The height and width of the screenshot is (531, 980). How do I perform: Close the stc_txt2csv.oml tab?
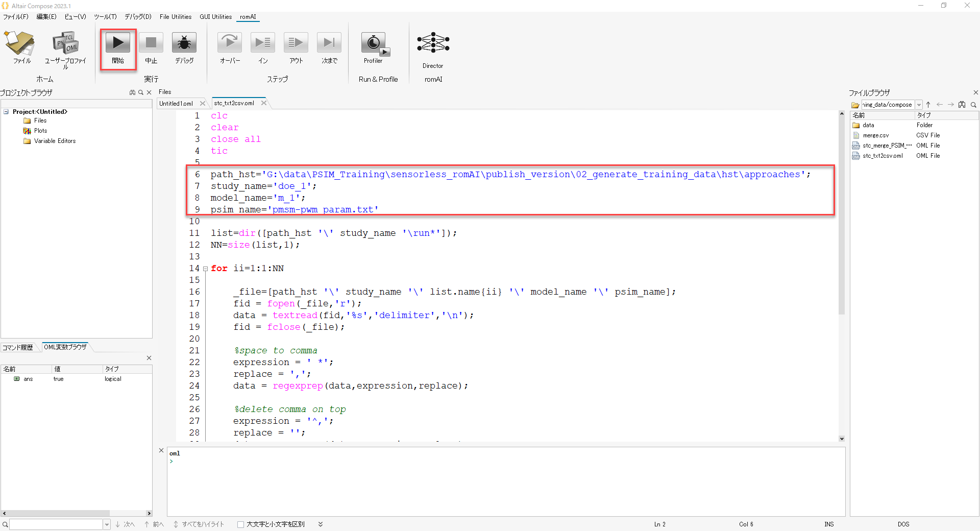click(264, 103)
